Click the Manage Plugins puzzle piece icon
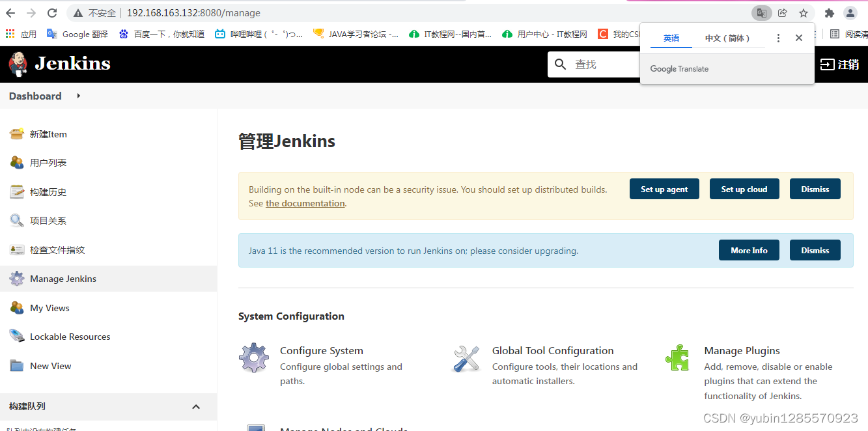The width and height of the screenshot is (868, 431). (x=677, y=358)
